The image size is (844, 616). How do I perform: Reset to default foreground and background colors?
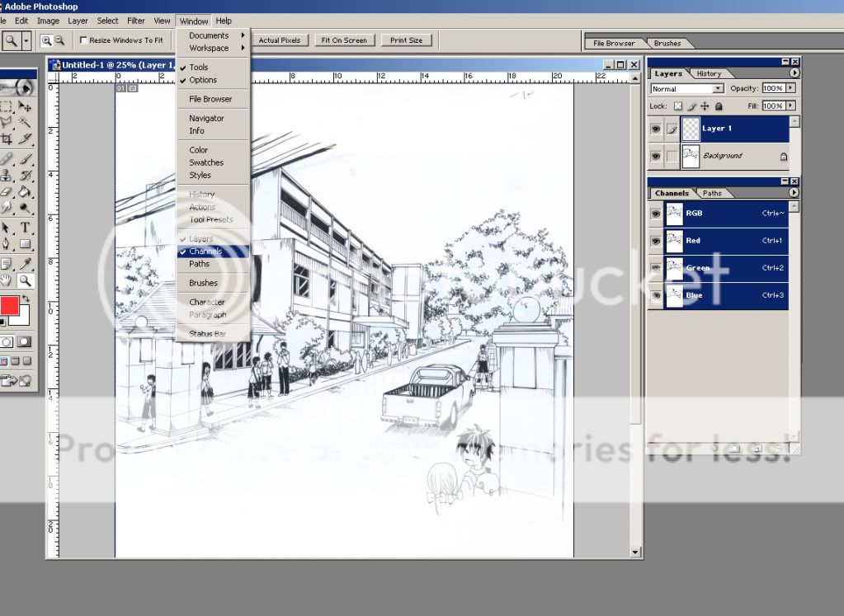2,322
